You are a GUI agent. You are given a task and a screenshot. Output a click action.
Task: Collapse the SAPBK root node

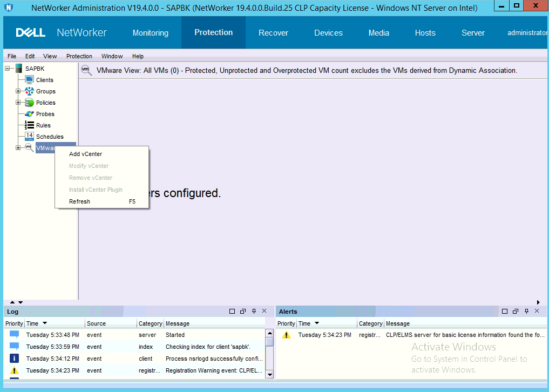tap(8, 69)
